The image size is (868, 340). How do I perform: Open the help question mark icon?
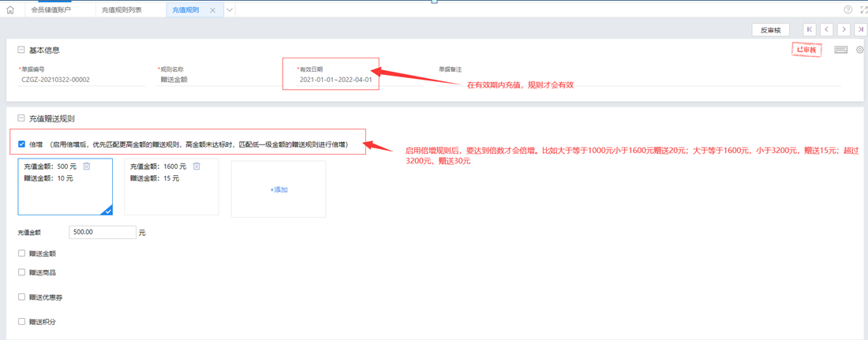[848, 10]
